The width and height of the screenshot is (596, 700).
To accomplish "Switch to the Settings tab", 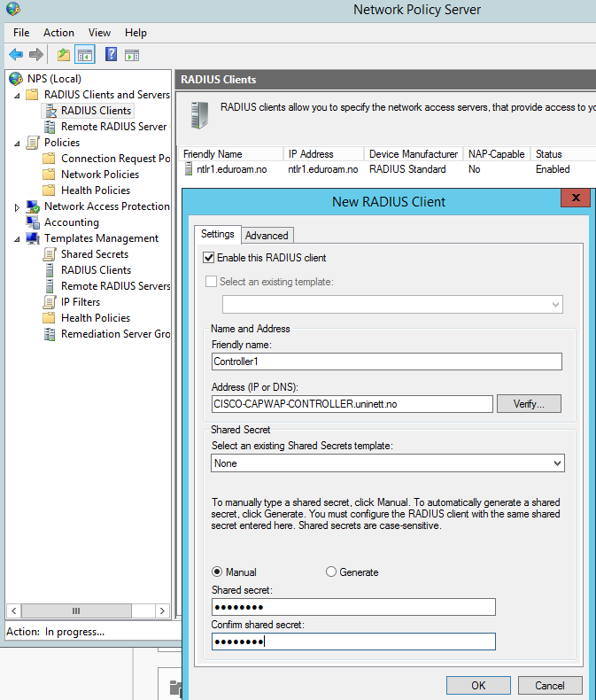I will [x=218, y=234].
